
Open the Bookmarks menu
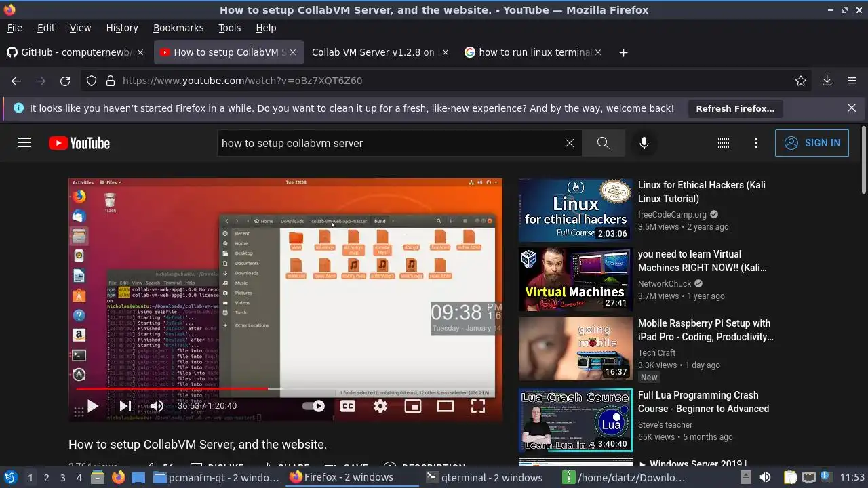pos(178,28)
